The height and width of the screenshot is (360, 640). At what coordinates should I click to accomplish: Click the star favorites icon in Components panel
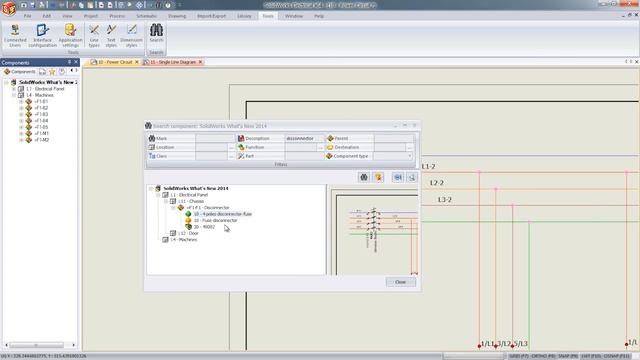(x=52, y=71)
